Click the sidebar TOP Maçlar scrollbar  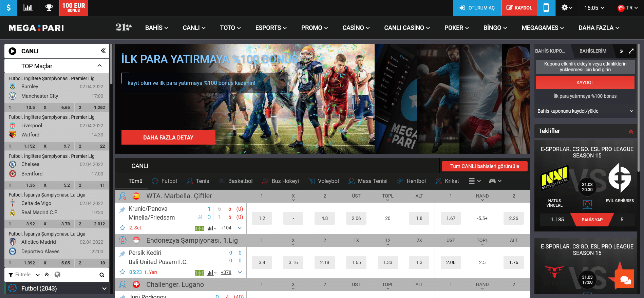[x=111, y=64]
